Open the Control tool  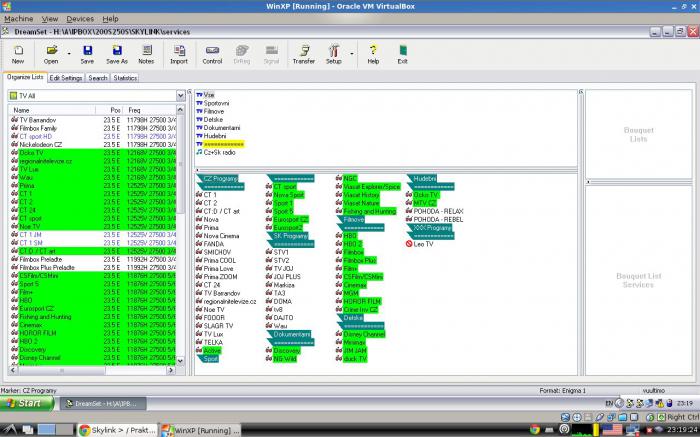[212, 54]
